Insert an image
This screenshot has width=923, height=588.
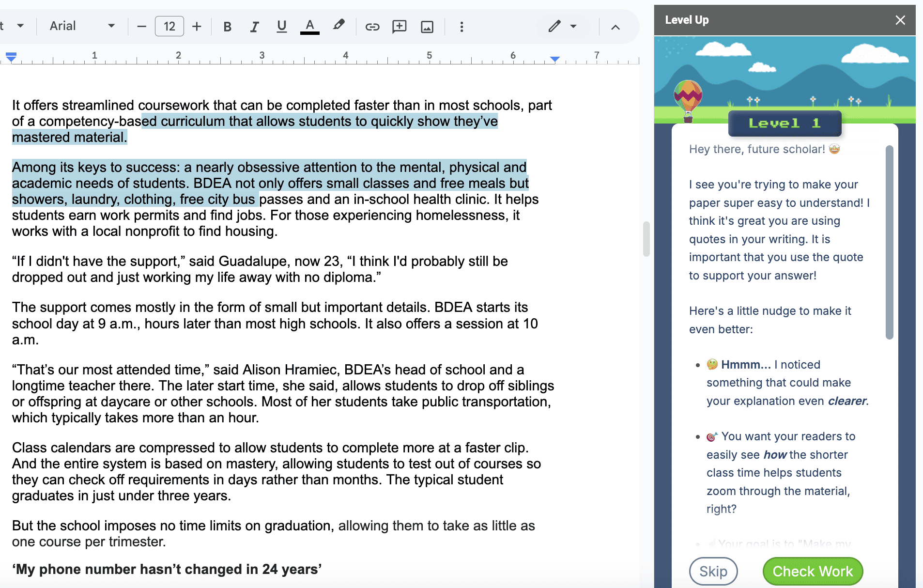pos(427,27)
